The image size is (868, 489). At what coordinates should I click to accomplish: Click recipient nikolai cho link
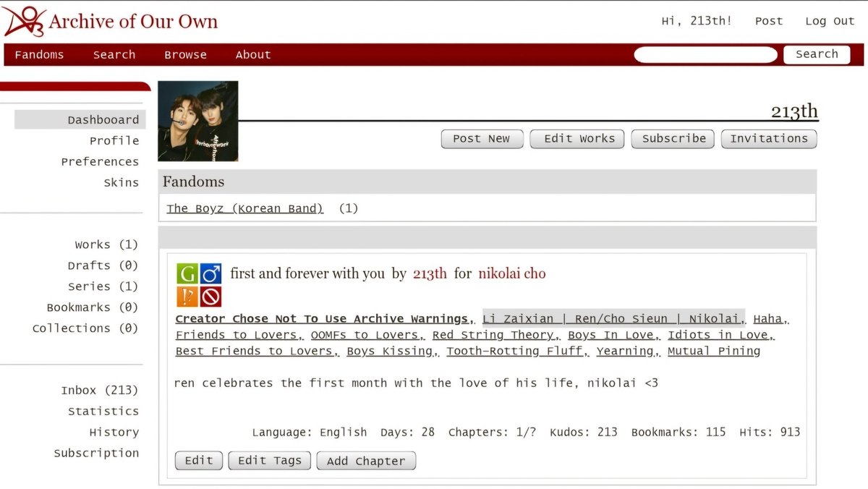[512, 274]
